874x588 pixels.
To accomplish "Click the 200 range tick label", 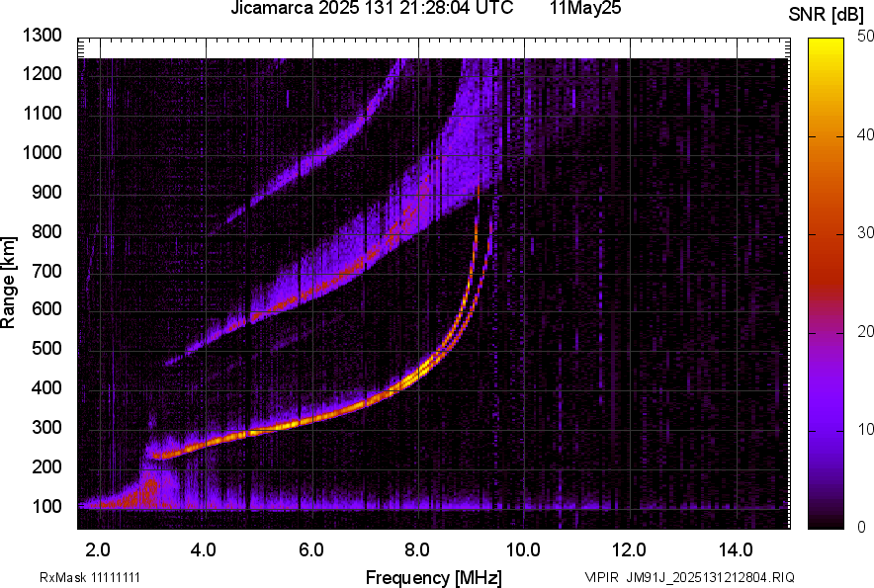I will click(x=46, y=466).
